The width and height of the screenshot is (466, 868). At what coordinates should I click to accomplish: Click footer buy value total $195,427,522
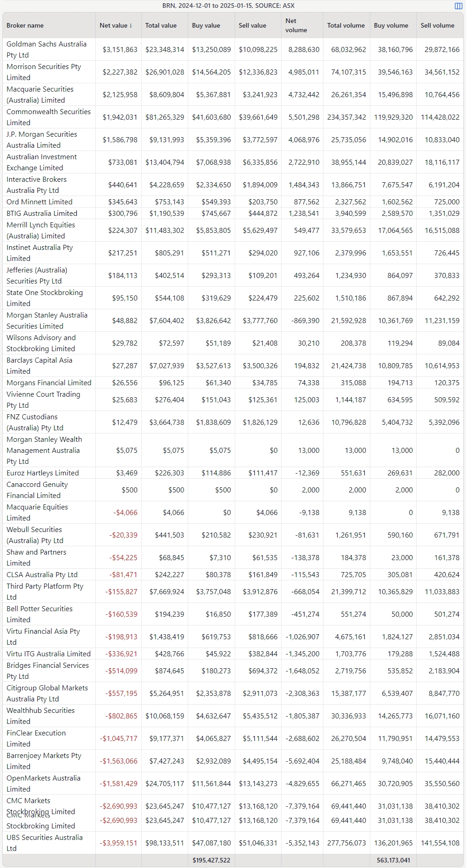click(x=211, y=860)
